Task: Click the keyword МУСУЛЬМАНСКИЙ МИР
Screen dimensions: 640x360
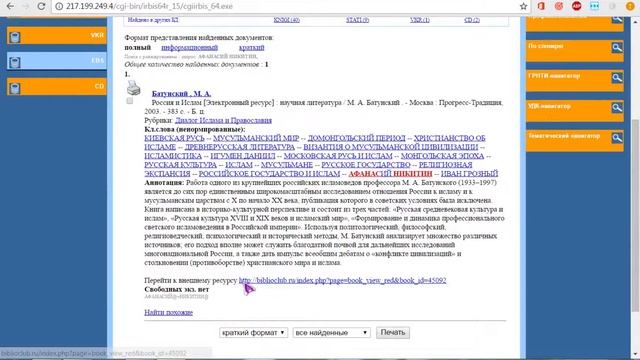Action: point(256,138)
